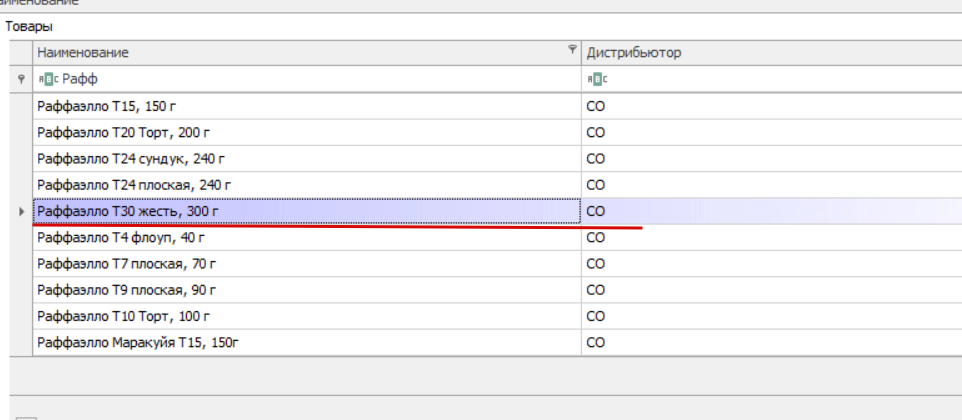Sort by the Дистрибьютор column header
The height and width of the screenshot is (420, 962).
(772, 53)
